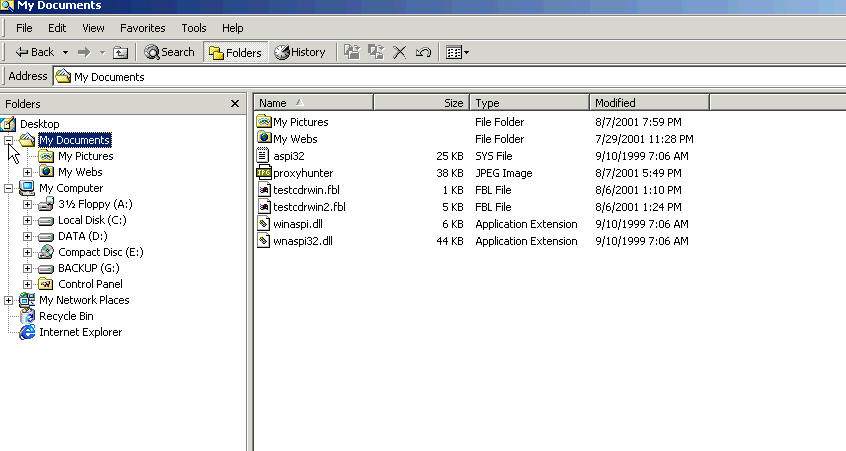Open the Tools menu

[x=194, y=28]
